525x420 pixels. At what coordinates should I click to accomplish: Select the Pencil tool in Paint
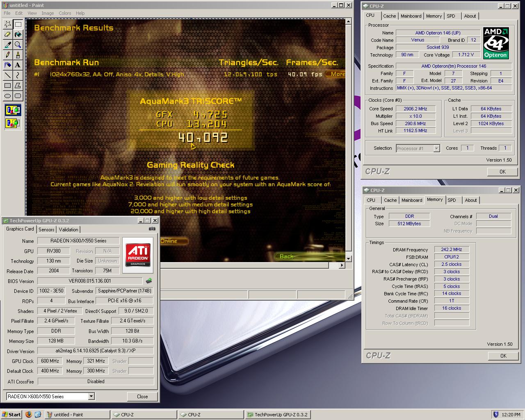(x=8, y=55)
